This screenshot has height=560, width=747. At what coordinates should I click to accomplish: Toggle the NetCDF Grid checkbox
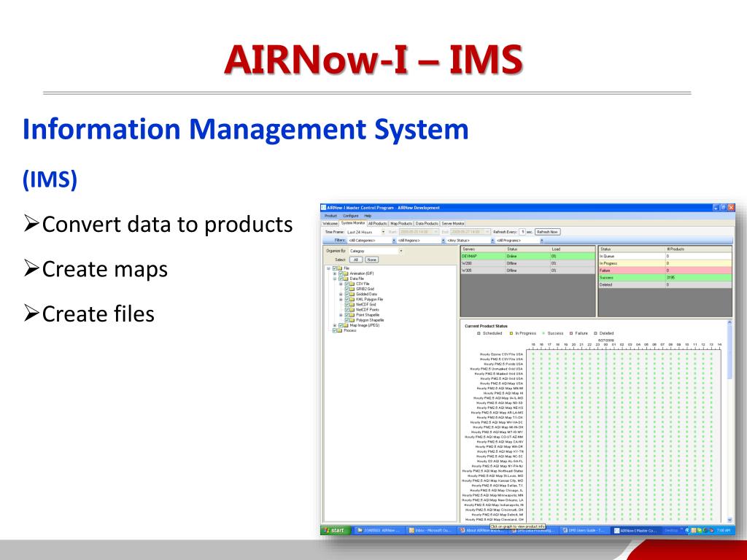(x=347, y=304)
